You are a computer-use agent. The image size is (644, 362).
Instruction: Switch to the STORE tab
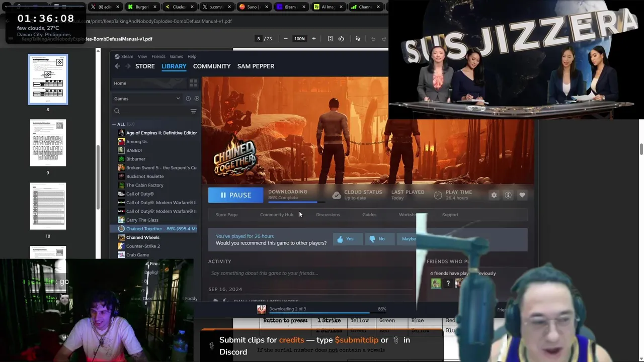pyautogui.click(x=145, y=66)
